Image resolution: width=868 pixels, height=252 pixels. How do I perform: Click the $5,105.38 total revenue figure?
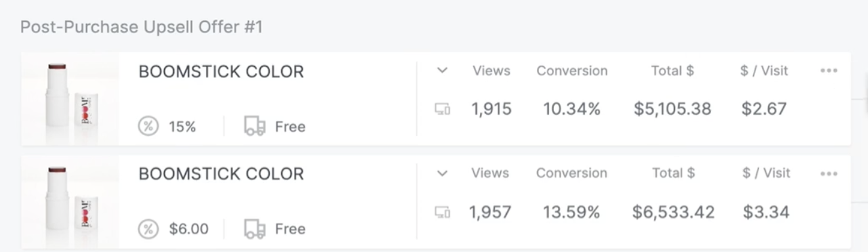click(672, 109)
